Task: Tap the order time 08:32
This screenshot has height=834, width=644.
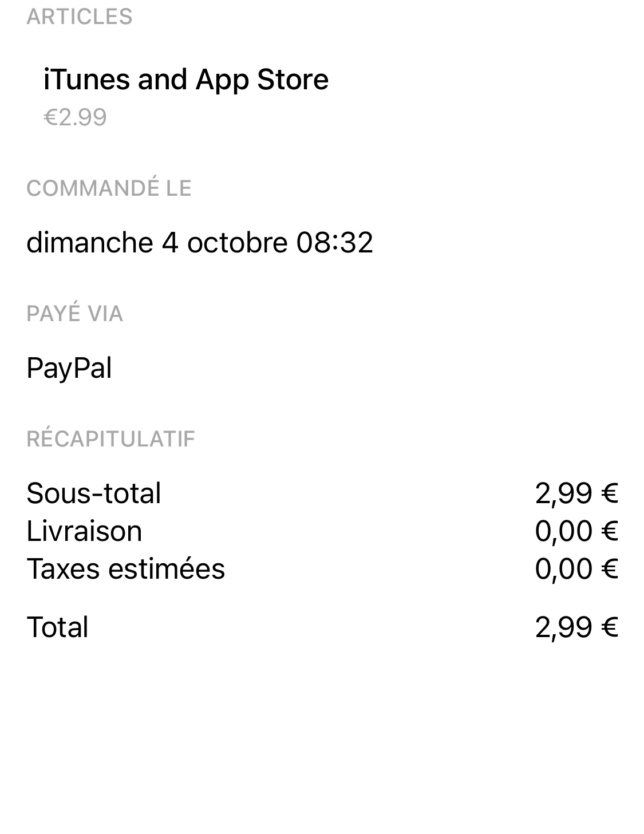Action: coord(335,242)
